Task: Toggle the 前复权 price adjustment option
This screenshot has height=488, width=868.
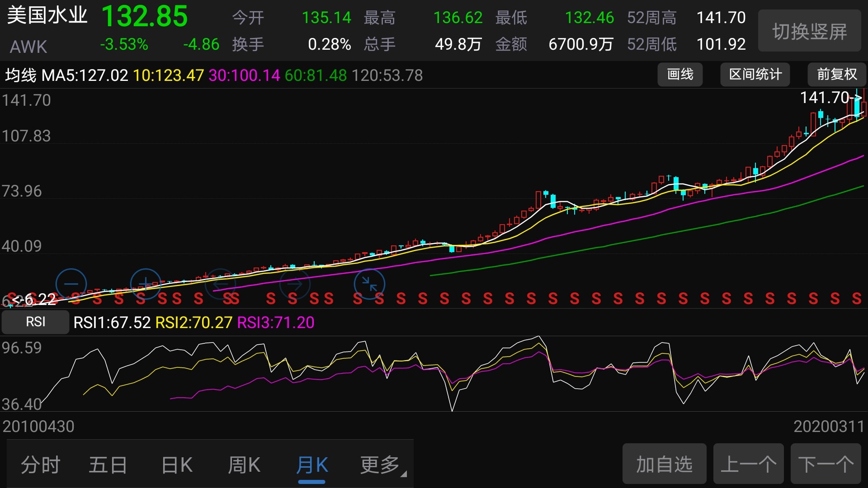Action: [x=837, y=75]
